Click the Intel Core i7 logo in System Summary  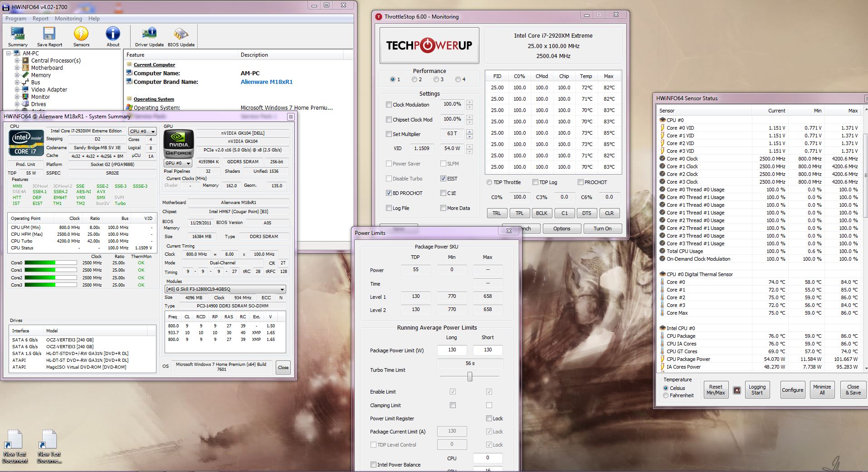pyautogui.click(x=26, y=143)
